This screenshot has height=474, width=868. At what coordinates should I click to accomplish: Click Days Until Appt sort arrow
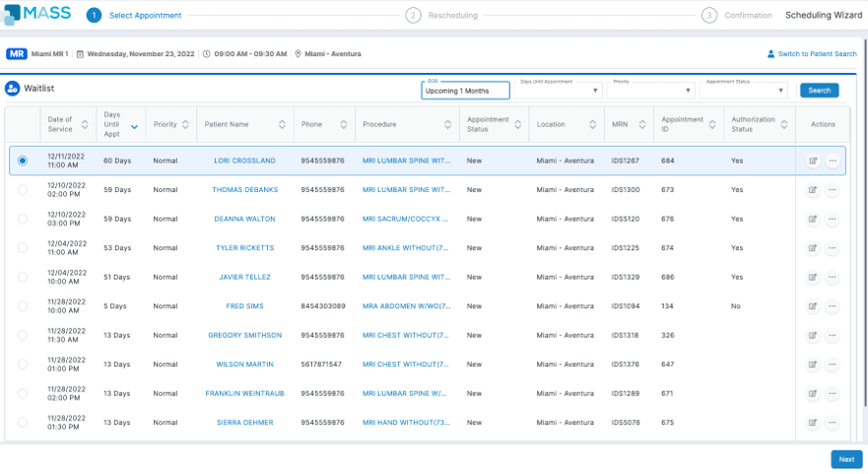[x=134, y=126]
